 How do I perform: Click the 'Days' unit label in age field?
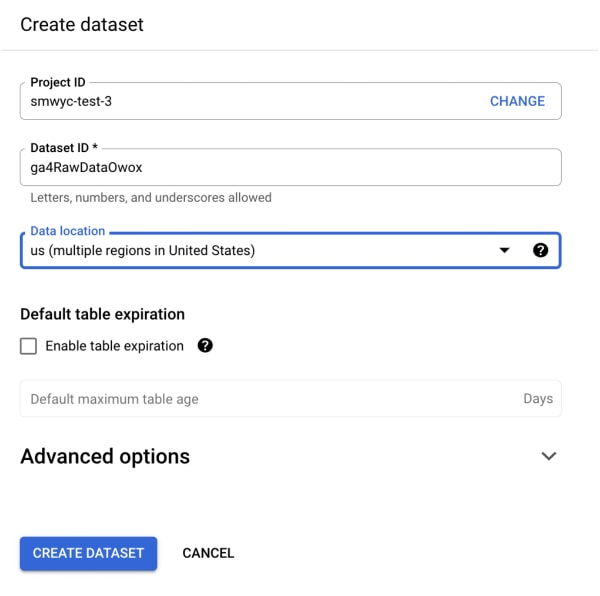(537, 398)
